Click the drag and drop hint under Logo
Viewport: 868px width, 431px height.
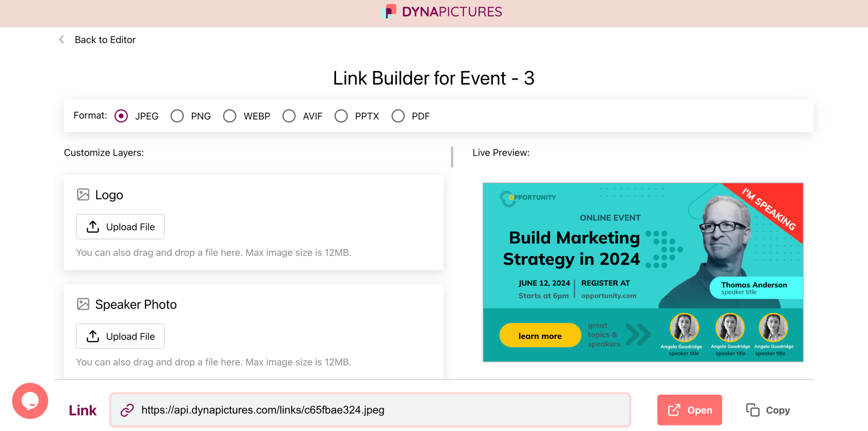(x=214, y=253)
